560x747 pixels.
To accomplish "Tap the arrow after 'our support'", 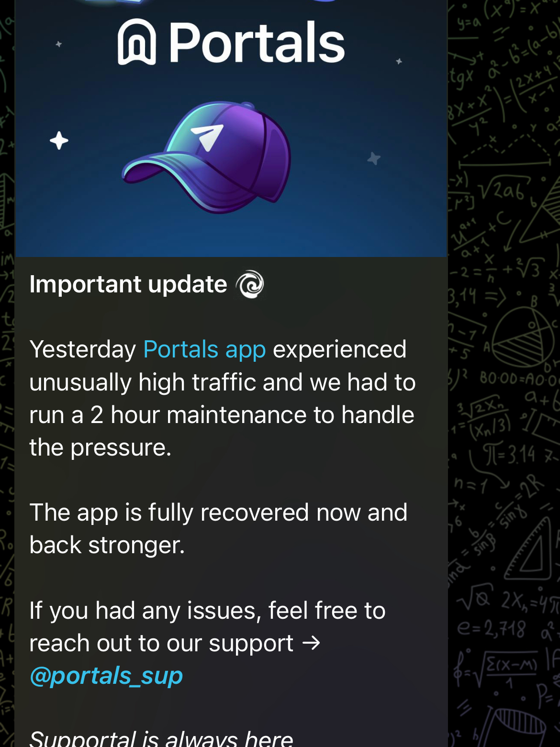I will coord(311,643).
